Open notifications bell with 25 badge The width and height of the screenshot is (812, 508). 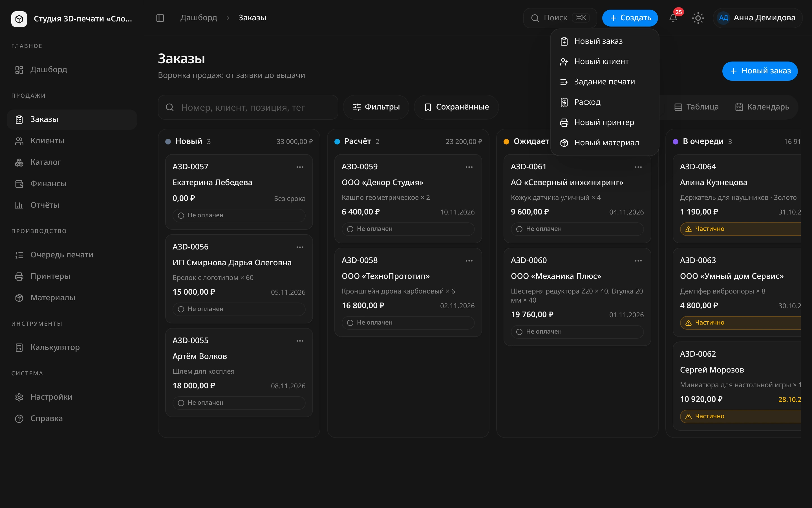click(x=673, y=18)
